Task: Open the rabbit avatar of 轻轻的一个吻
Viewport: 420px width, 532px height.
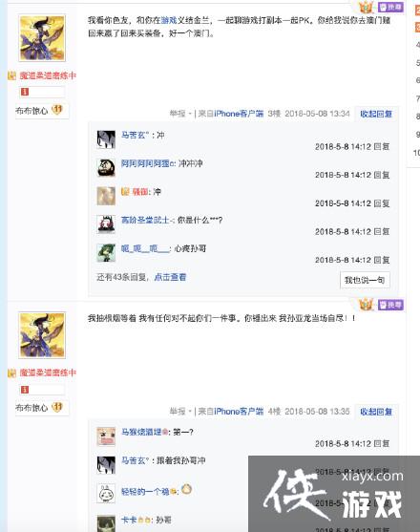Action: tap(106, 493)
